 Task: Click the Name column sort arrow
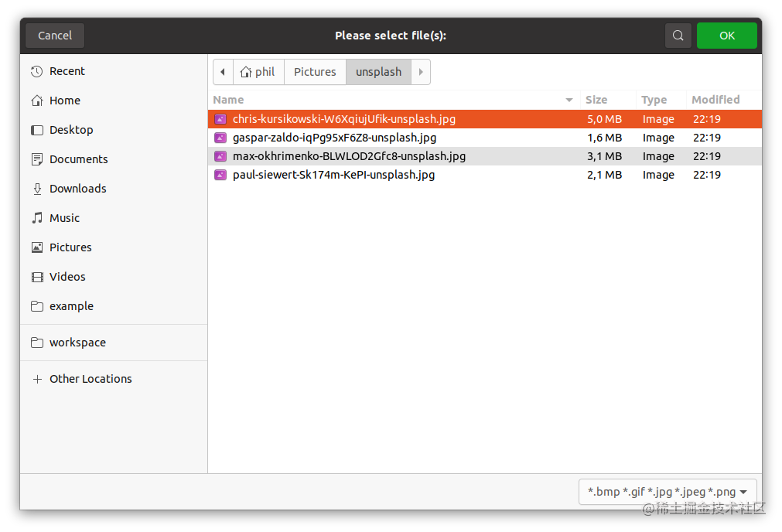pyautogui.click(x=569, y=100)
